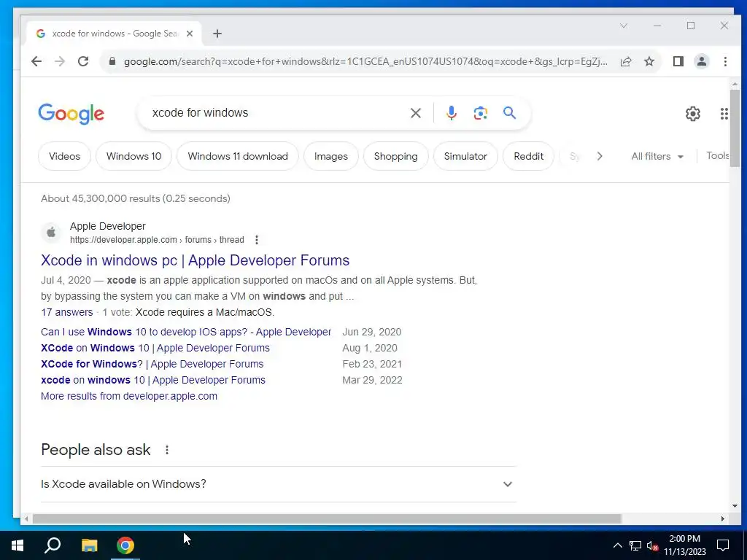Image resolution: width=747 pixels, height=560 pixels.
Task: Focus the Chrome address bar URL
Action: (x=365, y=61)
